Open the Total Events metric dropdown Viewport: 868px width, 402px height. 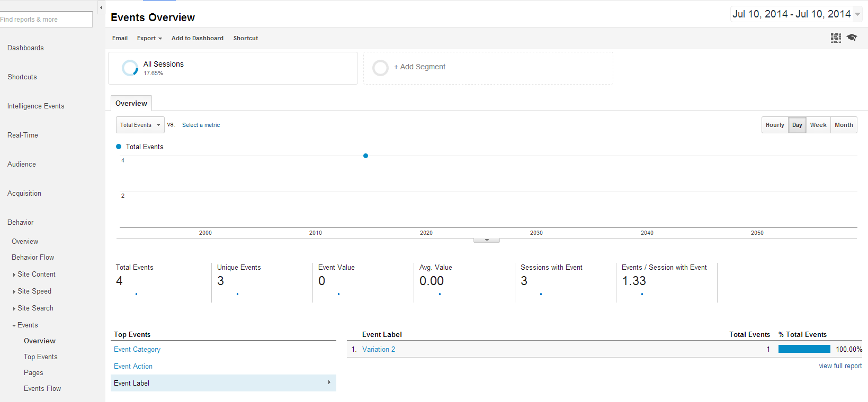(x=140, y=125)
